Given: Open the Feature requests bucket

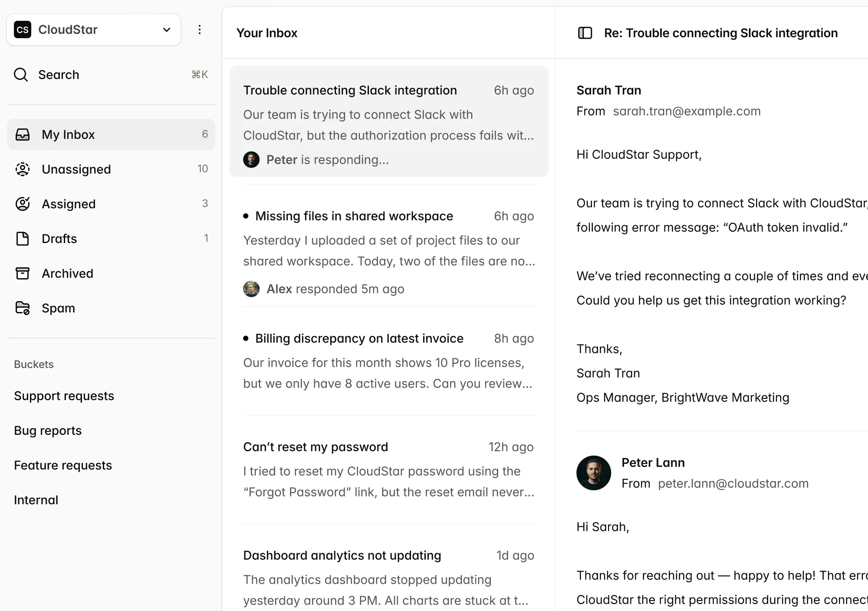Looking at the screenshot, I should (63, 465).
